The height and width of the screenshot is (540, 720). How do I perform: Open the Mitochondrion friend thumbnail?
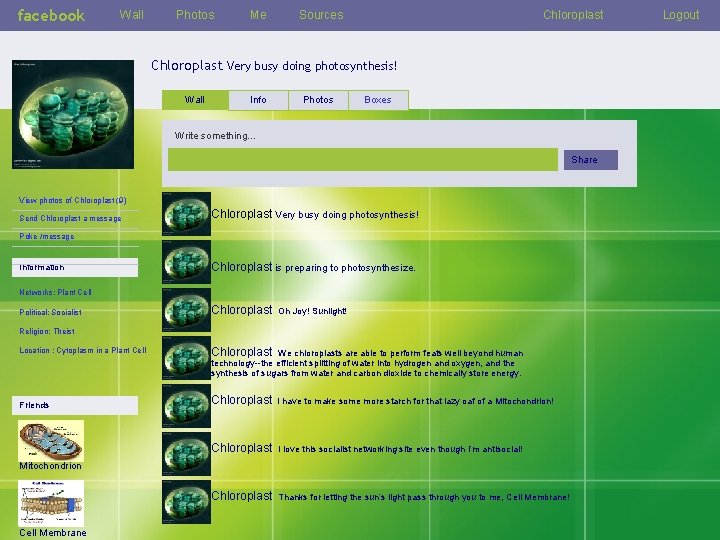pyautogui.click(x=51, y=441)
